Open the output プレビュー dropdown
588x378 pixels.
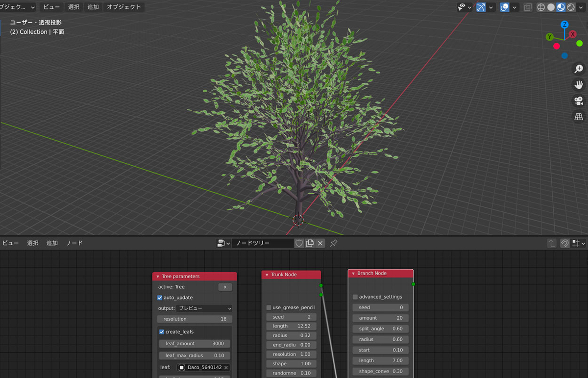pos(204,308)
